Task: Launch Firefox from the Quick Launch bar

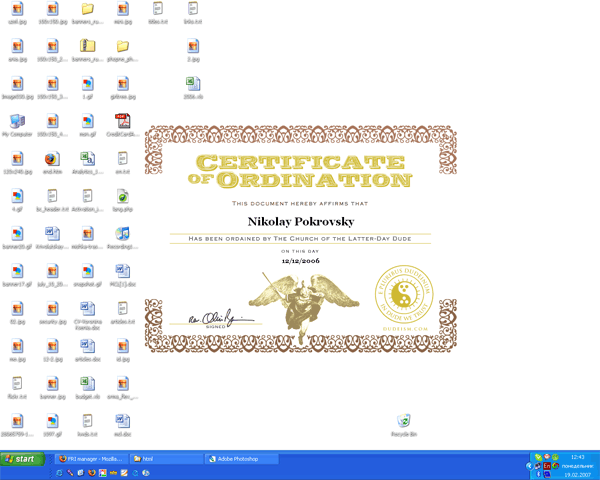Action: click(91, 473)
